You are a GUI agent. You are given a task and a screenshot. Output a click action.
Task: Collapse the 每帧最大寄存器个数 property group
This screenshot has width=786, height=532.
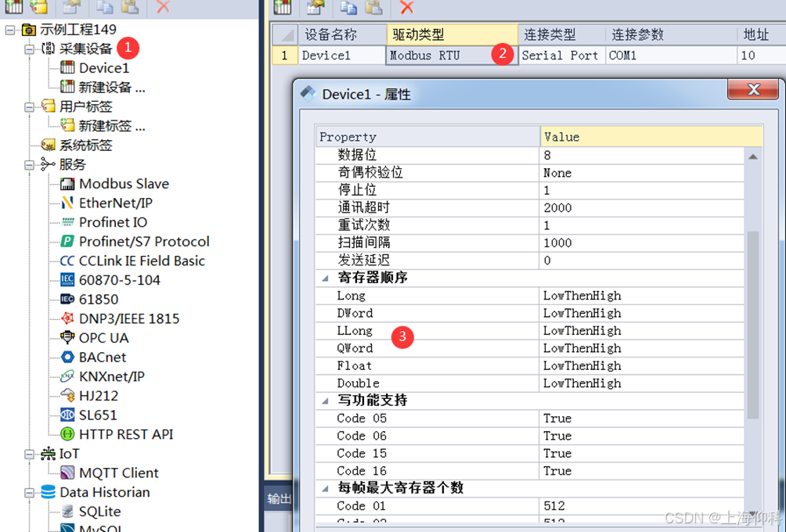pos(326,488)
